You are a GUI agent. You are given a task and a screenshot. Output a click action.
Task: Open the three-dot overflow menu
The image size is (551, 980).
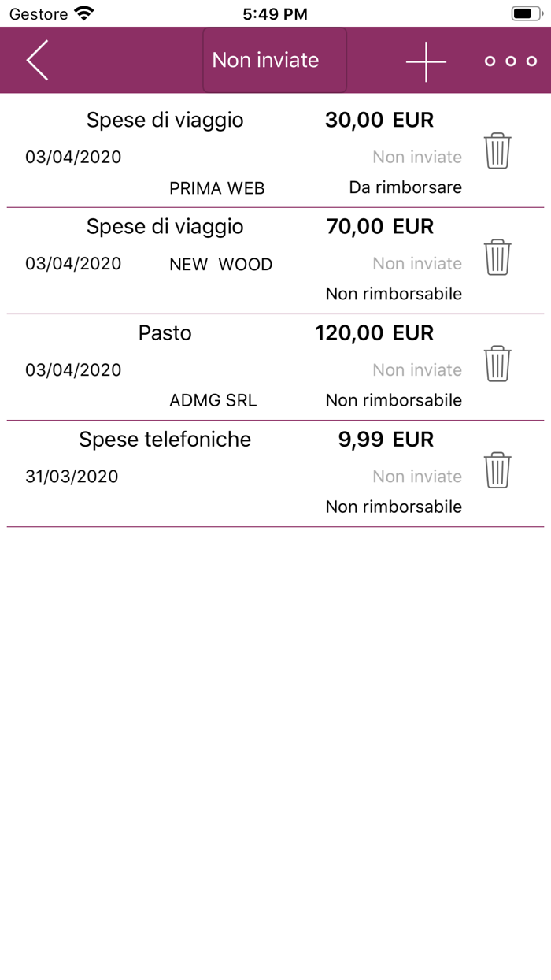[509, 60]
